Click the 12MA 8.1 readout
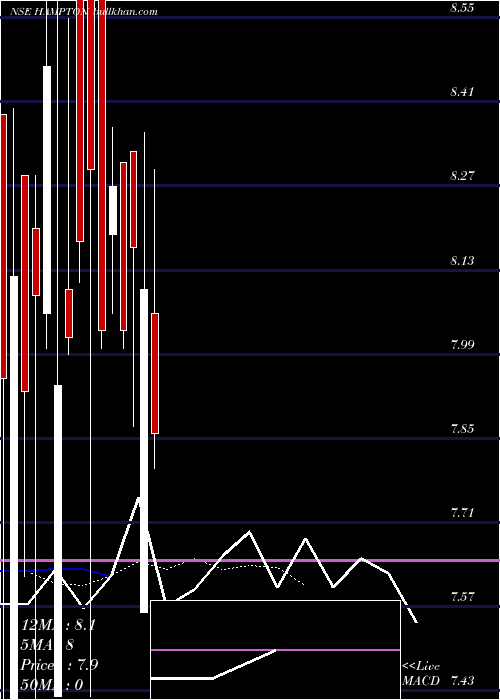500x700 pixels. pyautogui.click(x=58, y=625)
